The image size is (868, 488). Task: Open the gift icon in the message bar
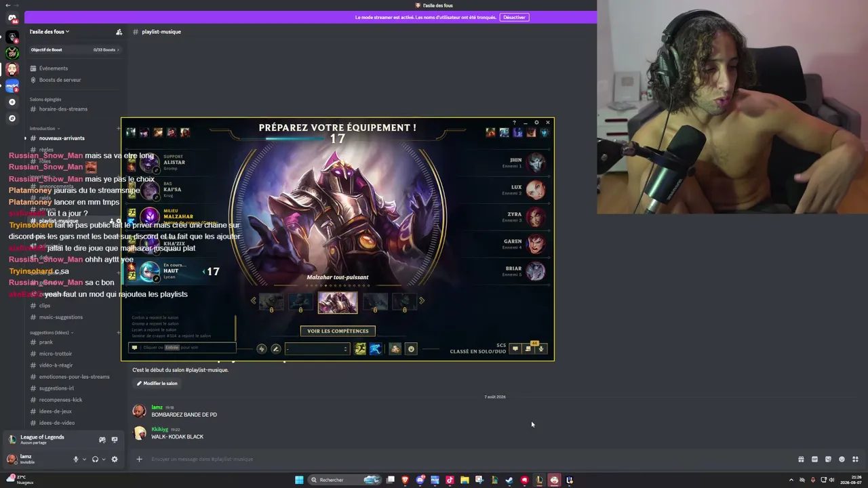[801, 459]
